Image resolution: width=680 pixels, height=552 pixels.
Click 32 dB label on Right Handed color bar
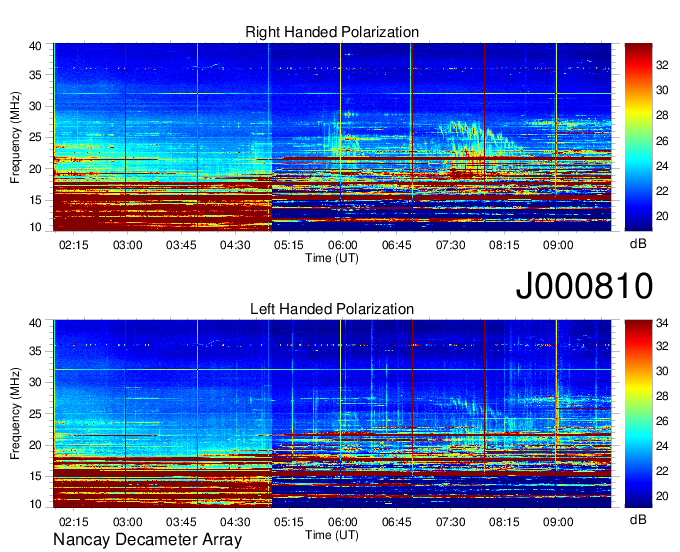pos(662,65)
